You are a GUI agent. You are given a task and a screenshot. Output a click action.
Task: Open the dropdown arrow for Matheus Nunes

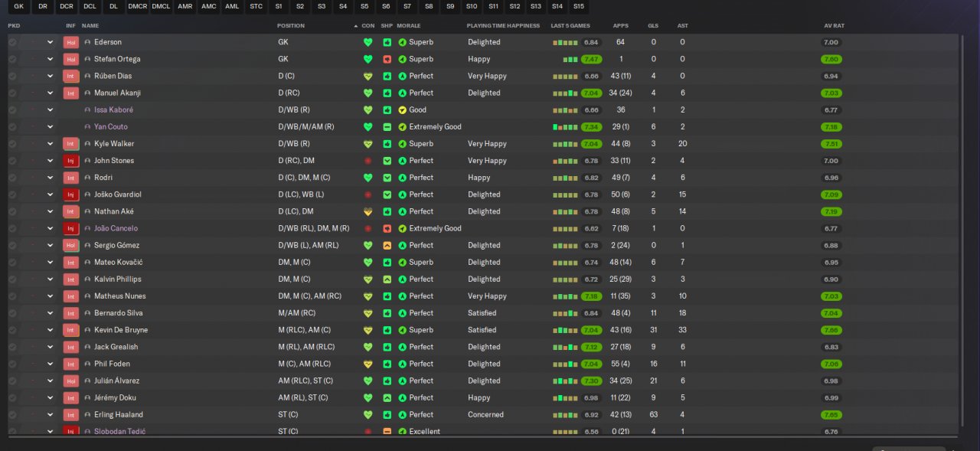coord(51,296)
